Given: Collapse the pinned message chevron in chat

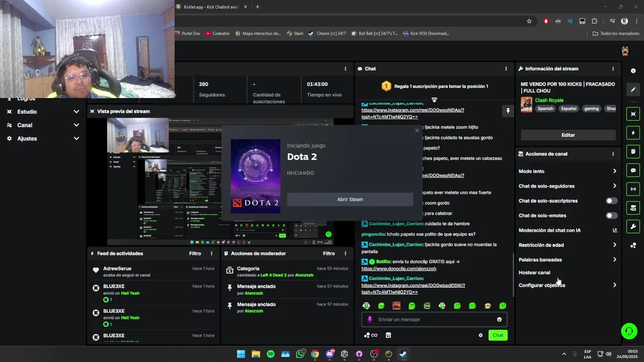Looking at the screenshot, I should point(434,100).
